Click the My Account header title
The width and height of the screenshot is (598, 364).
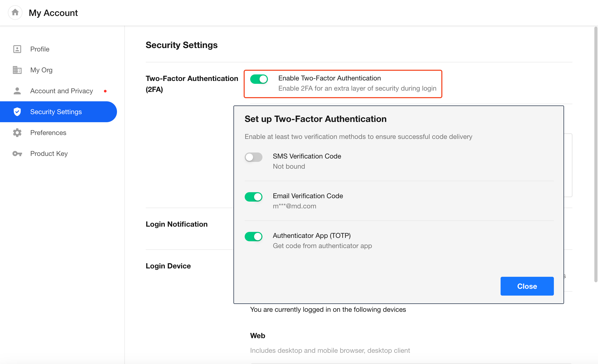(53, 13)
